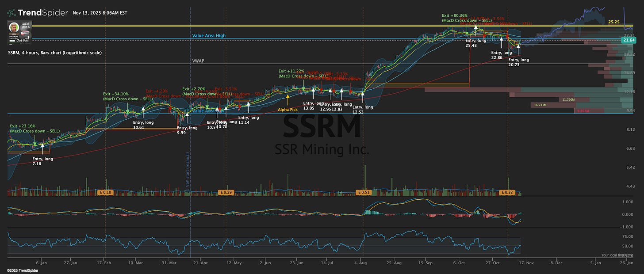
Task: Select the Entry, long 13.05 label
Action: (314, 106)
